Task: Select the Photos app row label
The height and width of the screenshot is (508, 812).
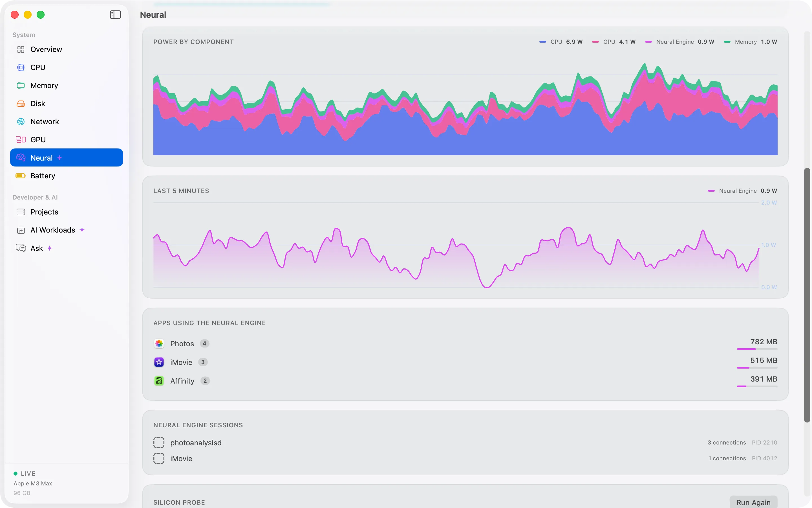Action: pyautogui.click(x=182, y=343)
